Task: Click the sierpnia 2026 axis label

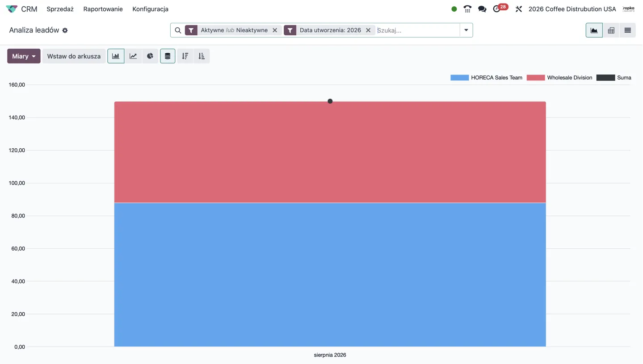Action: coord(330,355)
